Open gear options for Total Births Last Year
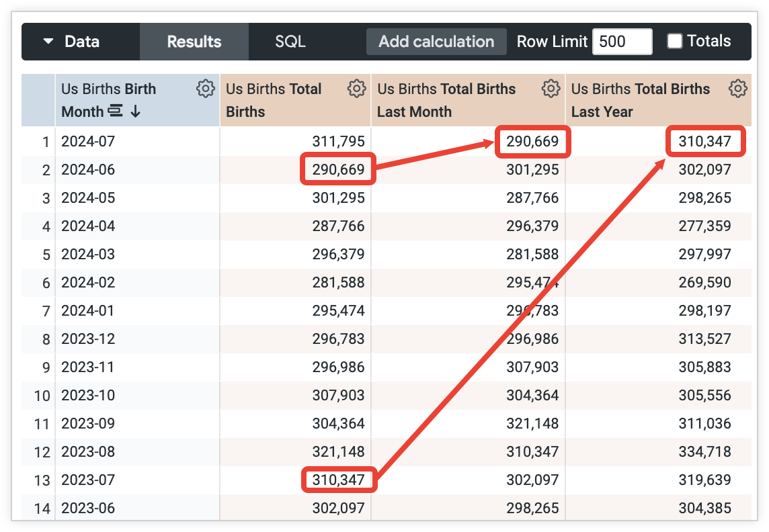The image size is (769, 532). [737, 88]
